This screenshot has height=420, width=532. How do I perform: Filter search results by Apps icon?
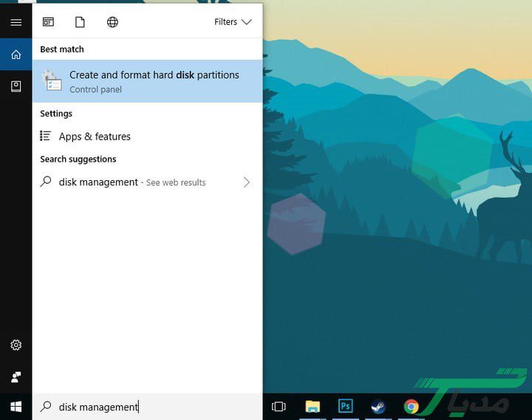48,22
